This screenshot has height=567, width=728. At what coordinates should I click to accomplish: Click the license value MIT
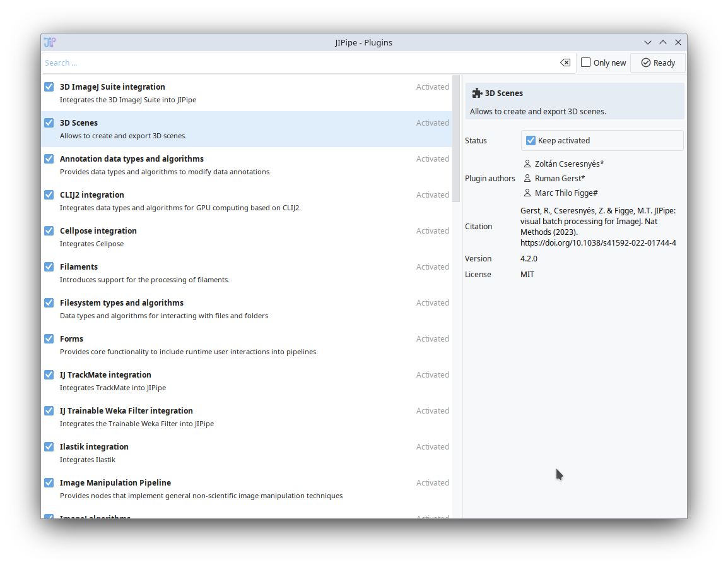coord(527,274)
